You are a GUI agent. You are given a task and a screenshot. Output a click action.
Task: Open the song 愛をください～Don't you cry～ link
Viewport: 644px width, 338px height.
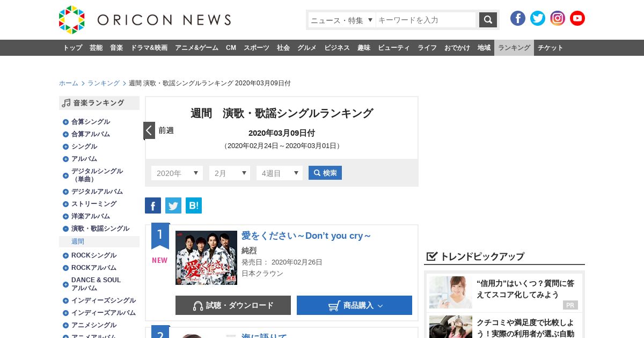click(x=306, y=236)
